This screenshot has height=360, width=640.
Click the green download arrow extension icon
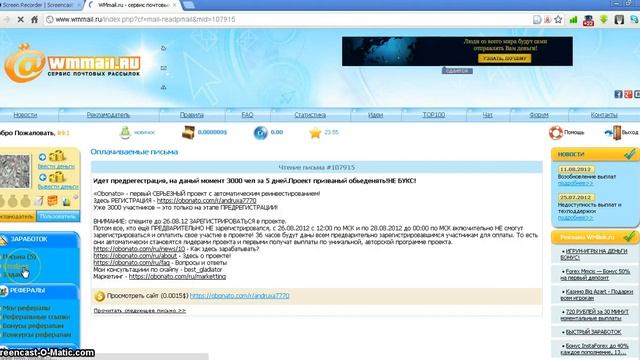click(604, 19)
